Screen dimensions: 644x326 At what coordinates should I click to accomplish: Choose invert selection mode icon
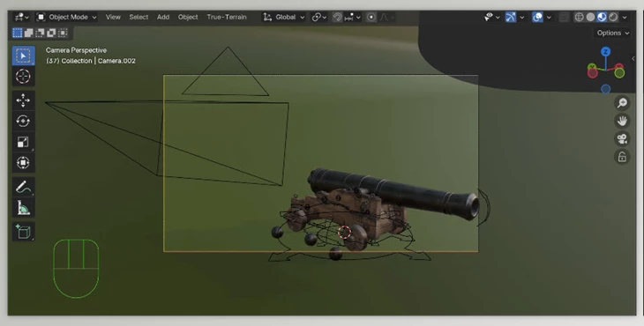51,33
